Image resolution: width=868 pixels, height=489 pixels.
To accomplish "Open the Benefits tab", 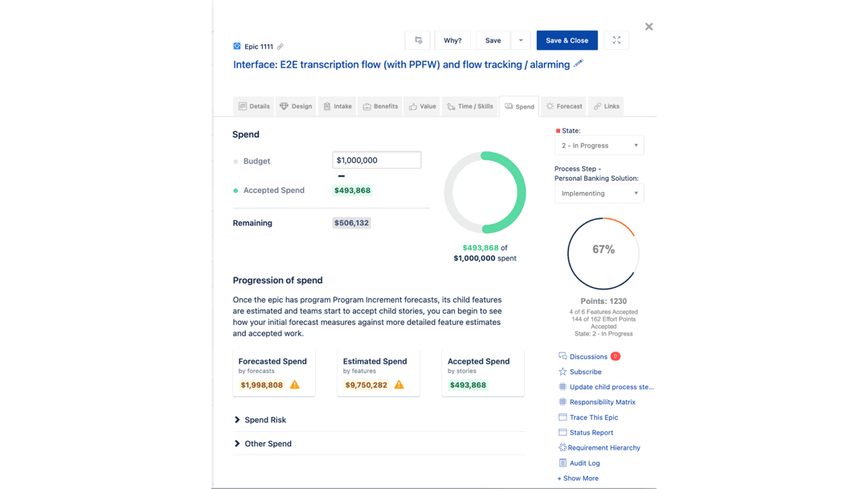I will (379, 105).
